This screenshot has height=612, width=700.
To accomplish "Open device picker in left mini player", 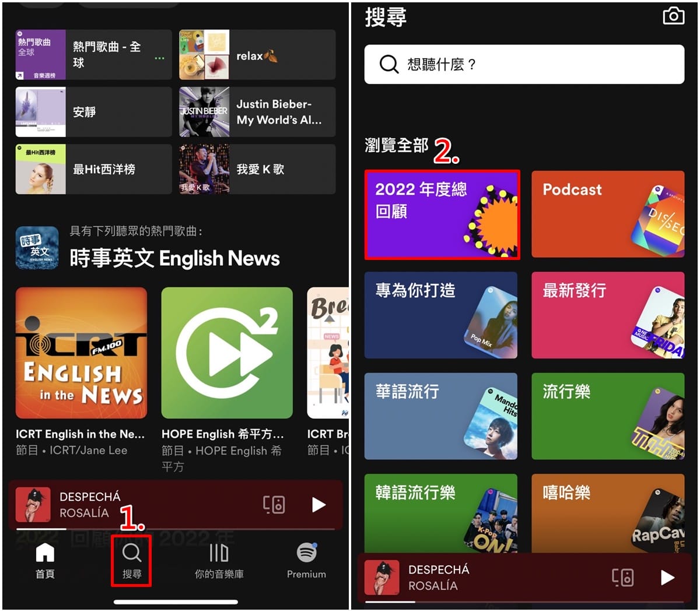I will pos(274,505).
